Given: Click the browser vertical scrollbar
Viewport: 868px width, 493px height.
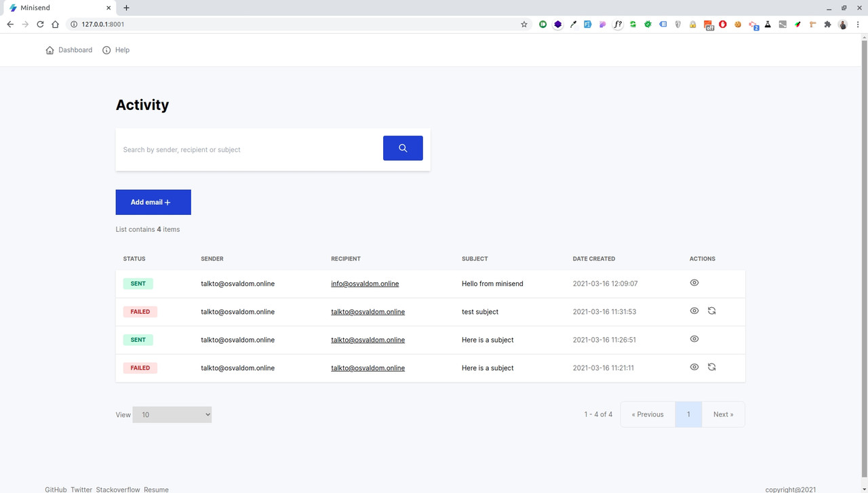Looking at the screenshot, I should pos(864,258).
